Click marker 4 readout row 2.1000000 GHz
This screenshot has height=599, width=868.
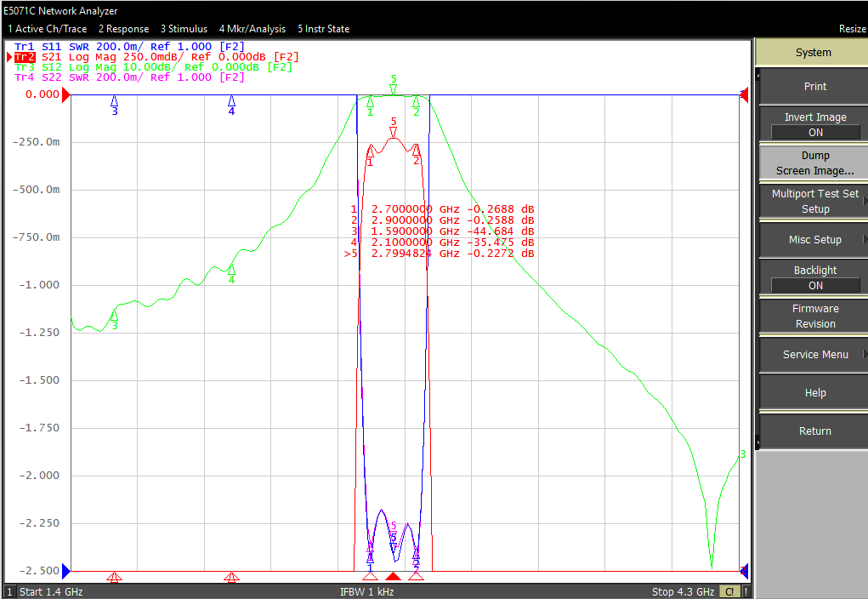click(442, 242)
